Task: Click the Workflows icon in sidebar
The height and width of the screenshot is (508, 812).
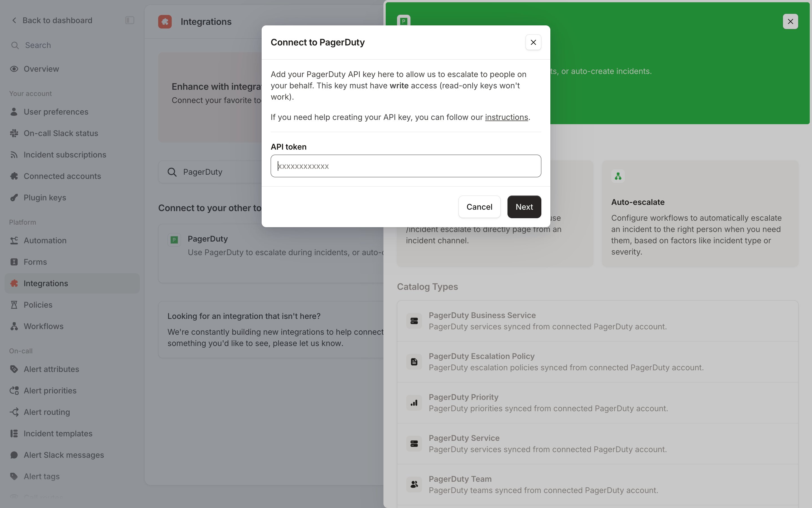Action: [14, 326]
